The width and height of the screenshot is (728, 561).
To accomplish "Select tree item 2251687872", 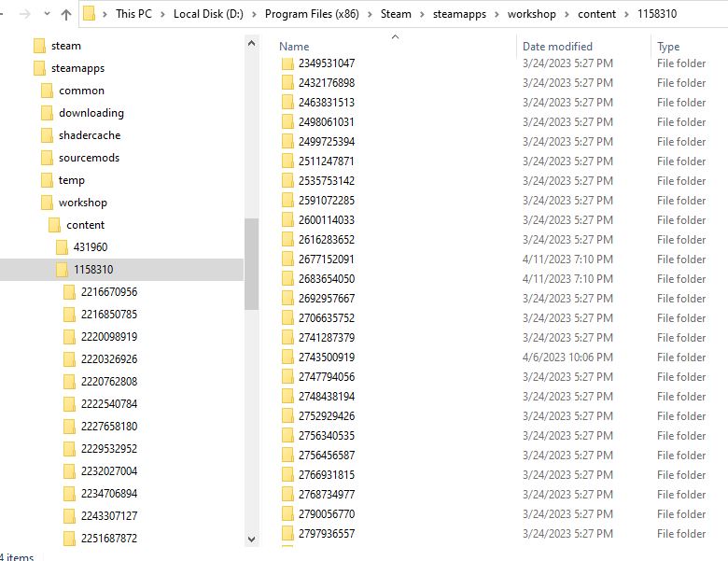I will point(108,539).
